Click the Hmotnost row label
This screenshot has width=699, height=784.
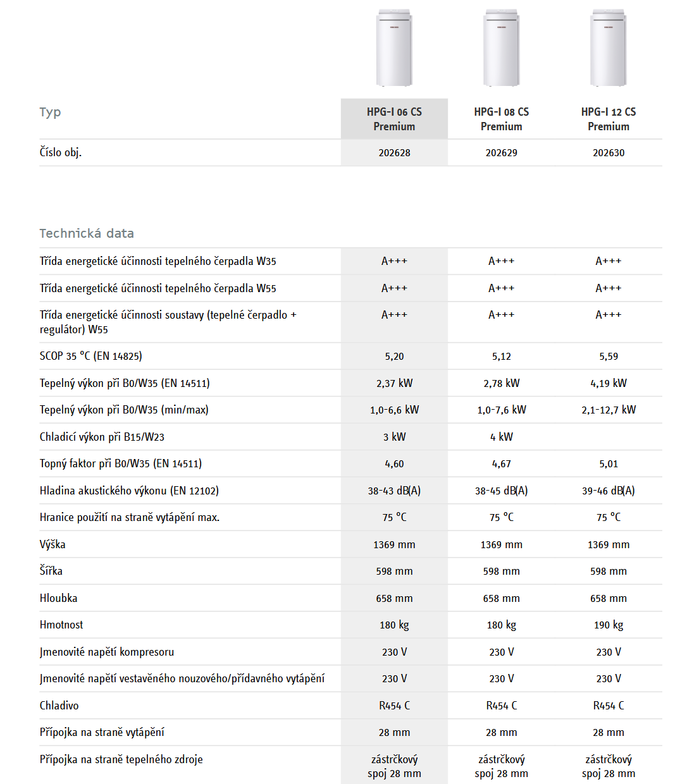(x=61, y=625)
